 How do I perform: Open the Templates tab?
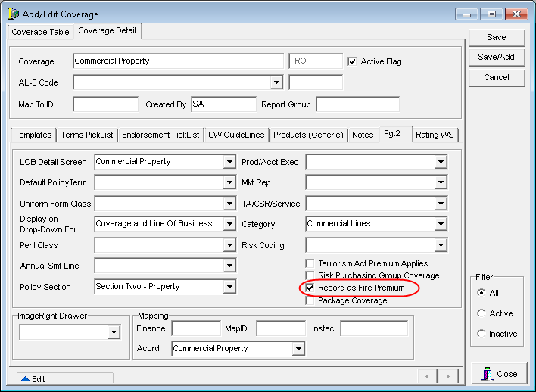(33, 135)
